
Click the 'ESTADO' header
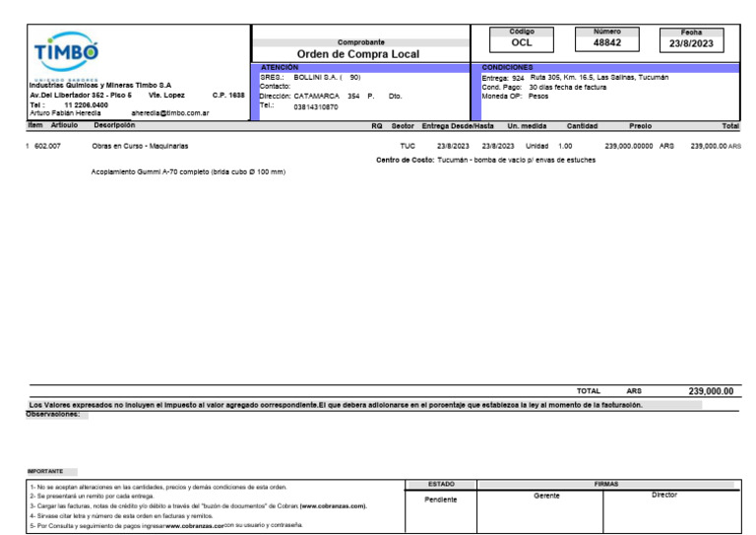tap(441, 484)
